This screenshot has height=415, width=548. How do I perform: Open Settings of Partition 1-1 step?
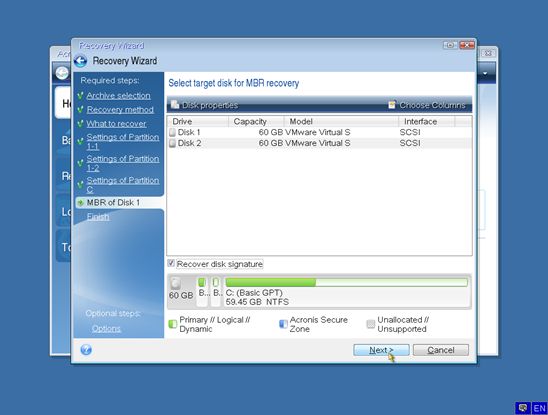(122, 141)
